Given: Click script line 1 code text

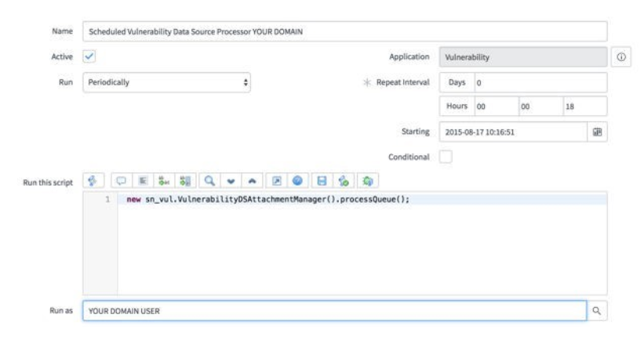Looking at the screenshot, I should [267, 199].
